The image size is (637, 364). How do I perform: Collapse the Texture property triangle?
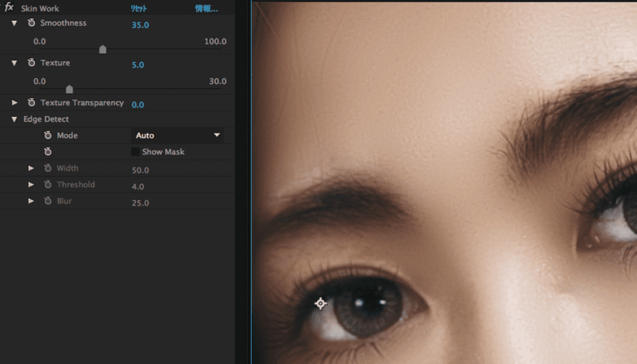14,63
